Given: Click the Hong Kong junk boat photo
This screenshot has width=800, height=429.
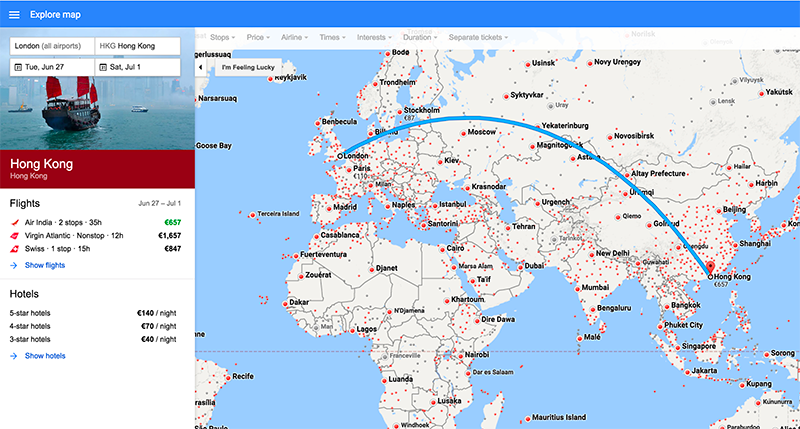Looking at the screenshot, I should pos(97,115).
